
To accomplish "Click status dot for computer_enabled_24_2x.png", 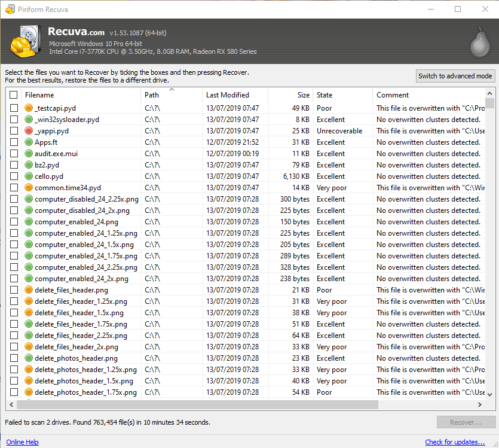I will tap(29, 279).
